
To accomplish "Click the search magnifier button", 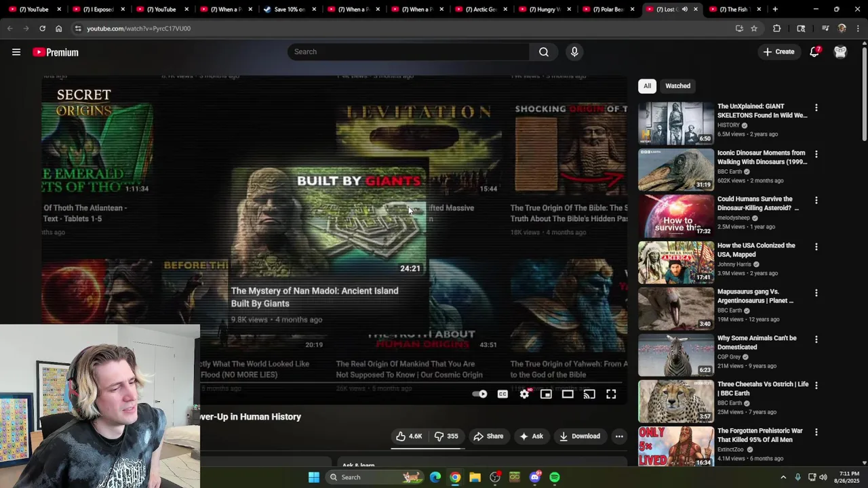I will click(544, 52).
